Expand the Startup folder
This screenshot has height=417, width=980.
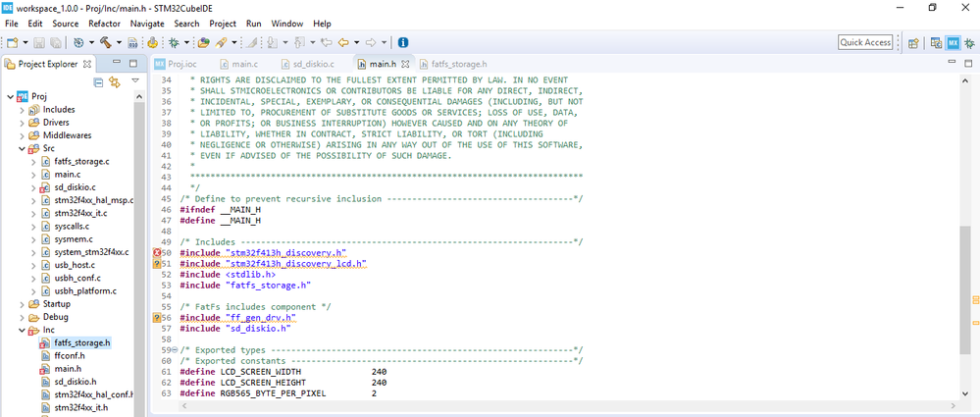click(x=23, y=304)
